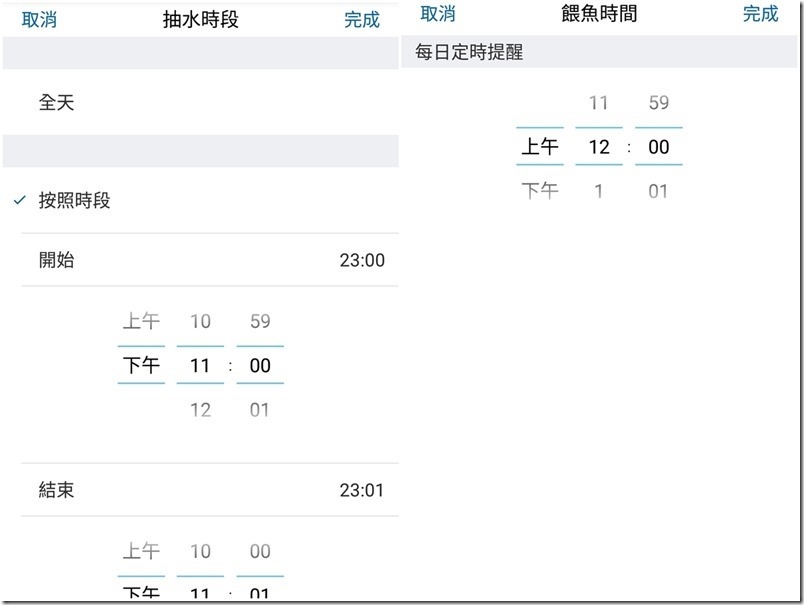The width and height of the screenshot is (804, 605).
Task: Pick hour 11 in 餵魚時間 picker
Action: pyautogui.click(x=599, y=103)
